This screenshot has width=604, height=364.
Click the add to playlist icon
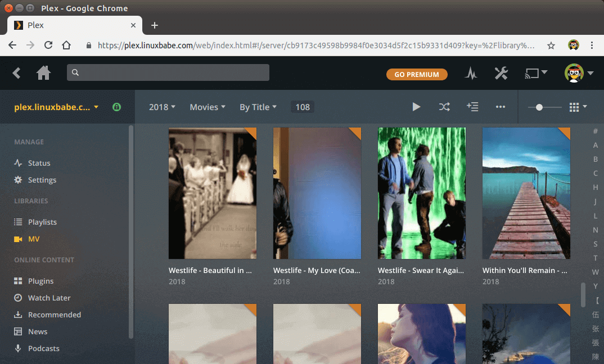472,107
